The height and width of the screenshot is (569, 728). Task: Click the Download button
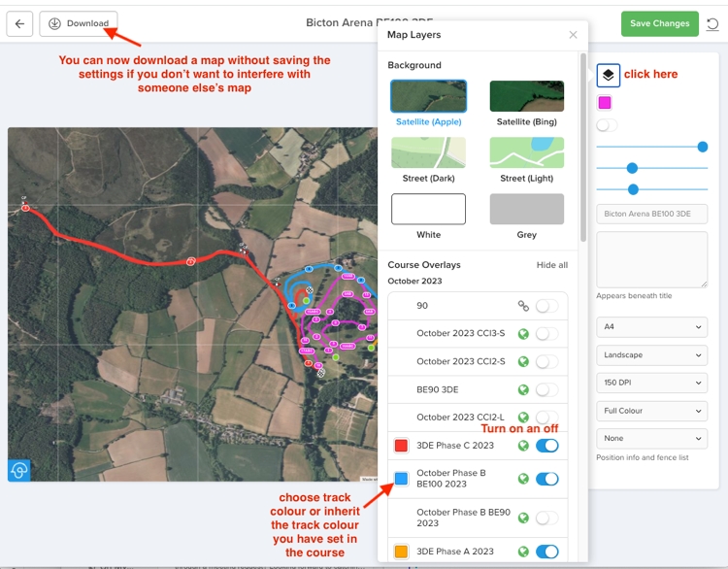pos(79,23)
